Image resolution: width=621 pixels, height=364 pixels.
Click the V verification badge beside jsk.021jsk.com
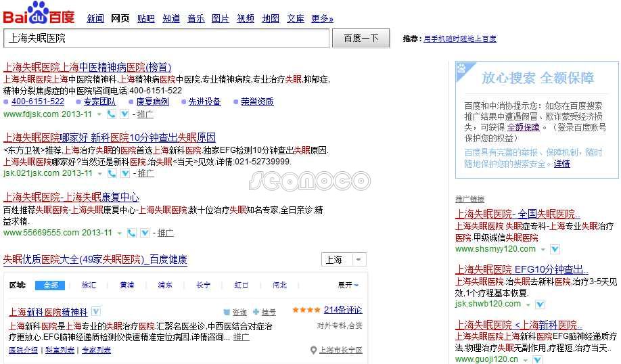124,173
